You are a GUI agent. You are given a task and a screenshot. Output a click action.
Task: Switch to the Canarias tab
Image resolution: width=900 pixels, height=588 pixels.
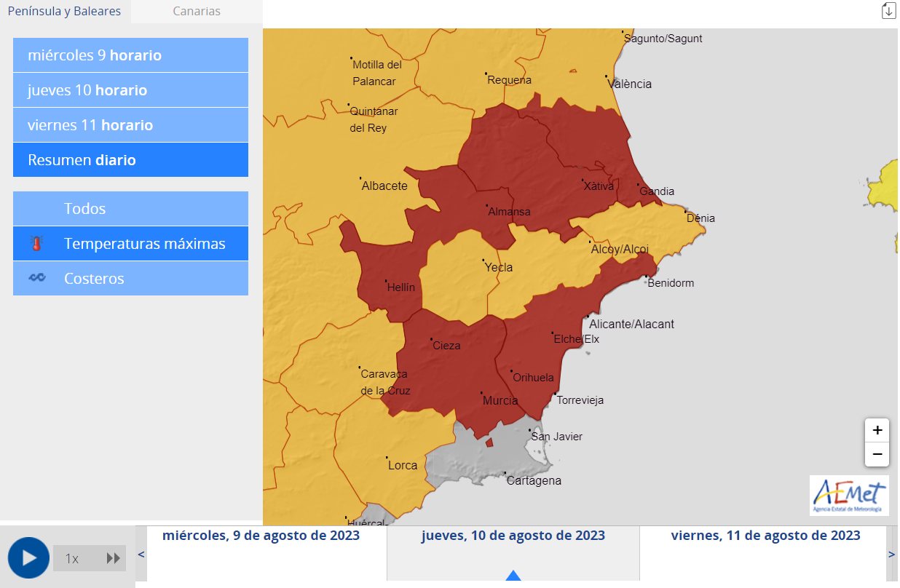197,12
